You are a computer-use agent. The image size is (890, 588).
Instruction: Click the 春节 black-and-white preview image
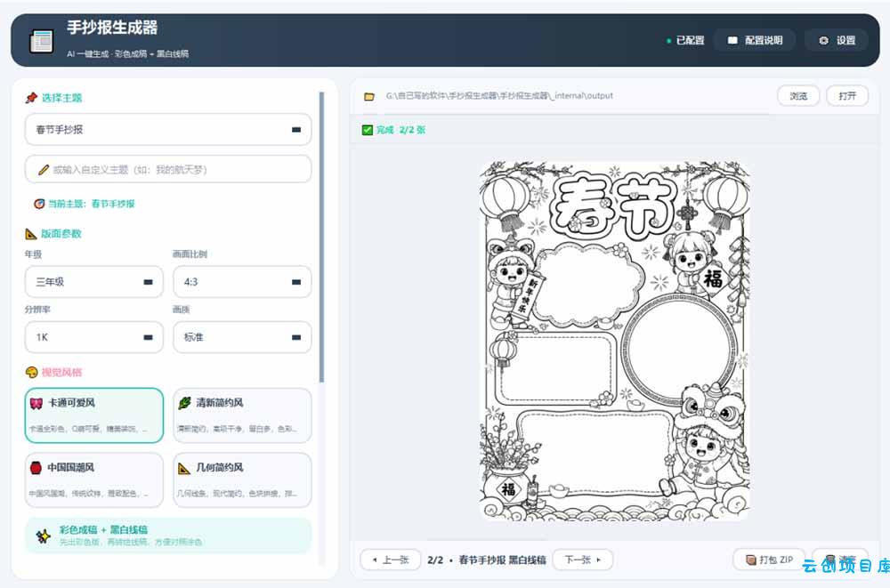coord(615,341)
